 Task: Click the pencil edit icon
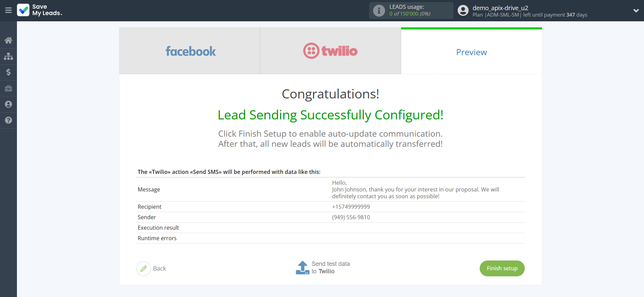[x=144, y=269]
